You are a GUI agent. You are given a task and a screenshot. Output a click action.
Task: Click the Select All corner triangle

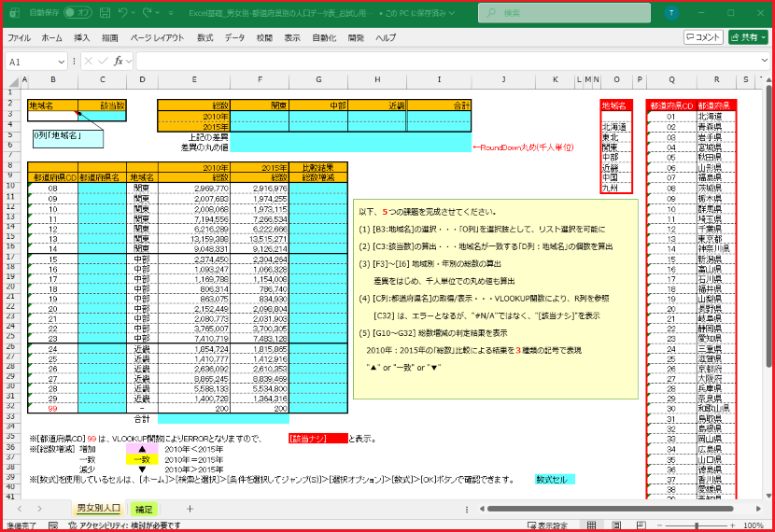14,82
